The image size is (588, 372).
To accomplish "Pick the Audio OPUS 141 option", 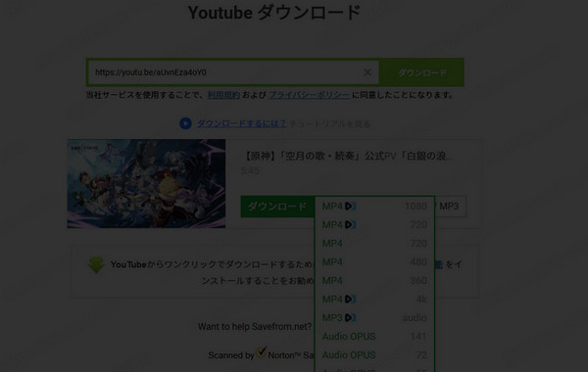I will (x=374, y=337).
